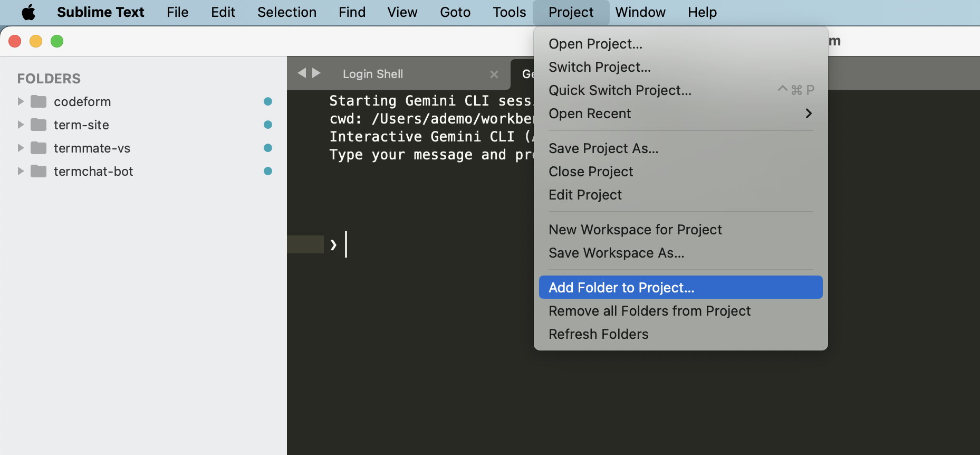Click the FOLDERS sidebar heading

coord(49,79)
